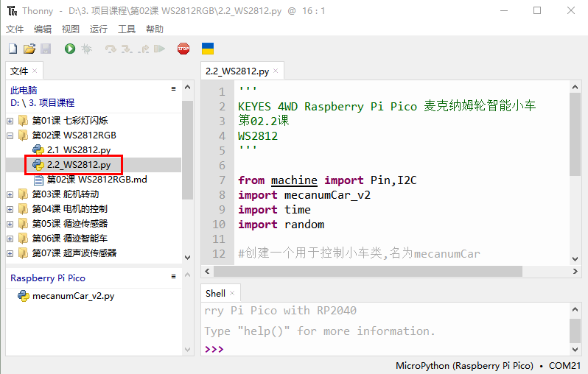Image resolution: width=588 pixels, height=374 pixels.
Task: Close the 2.2_WS2812.py editor tab
Action: pyautogui.click(x=276, y=71)
